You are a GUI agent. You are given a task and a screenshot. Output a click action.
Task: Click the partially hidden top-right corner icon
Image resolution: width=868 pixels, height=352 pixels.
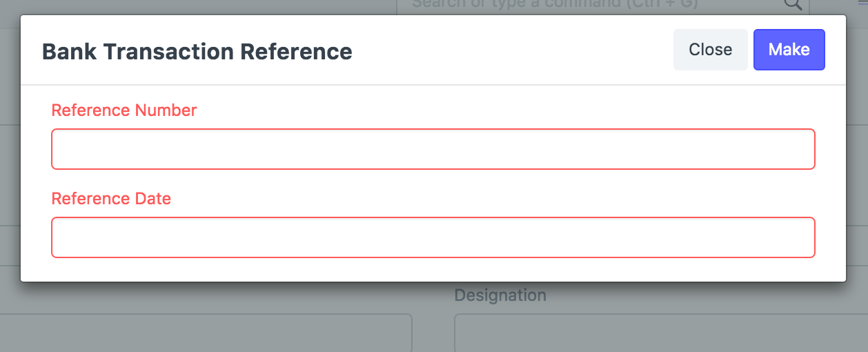pos(862,4)
